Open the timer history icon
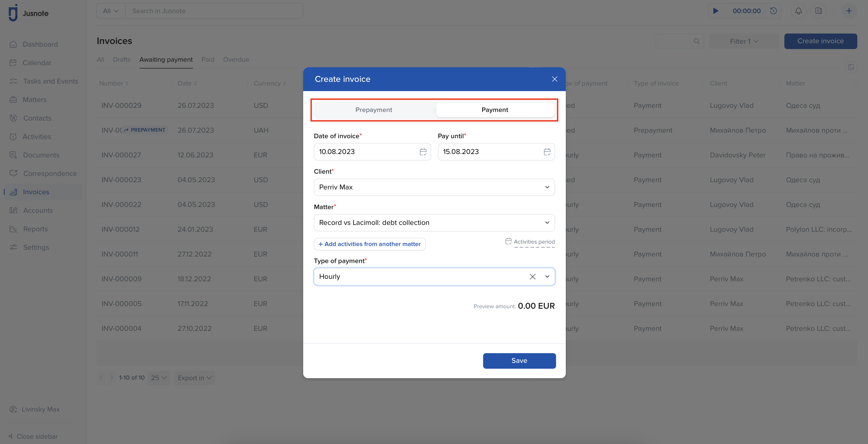 (x=773, y=11)
